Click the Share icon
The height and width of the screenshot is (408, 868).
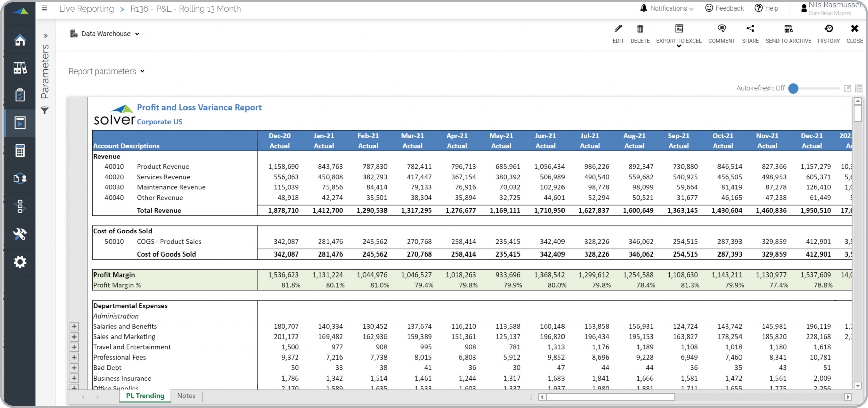coord(750,29)
